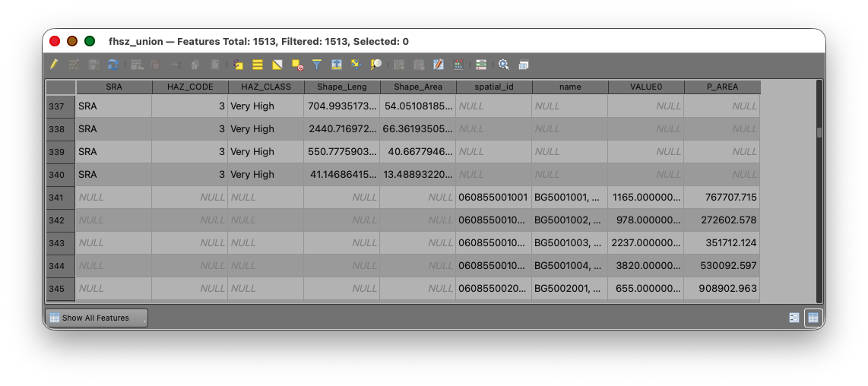Toggle editing mode with the pencil icon
Viewport: 868px width, 386px height.
(54, 65)
